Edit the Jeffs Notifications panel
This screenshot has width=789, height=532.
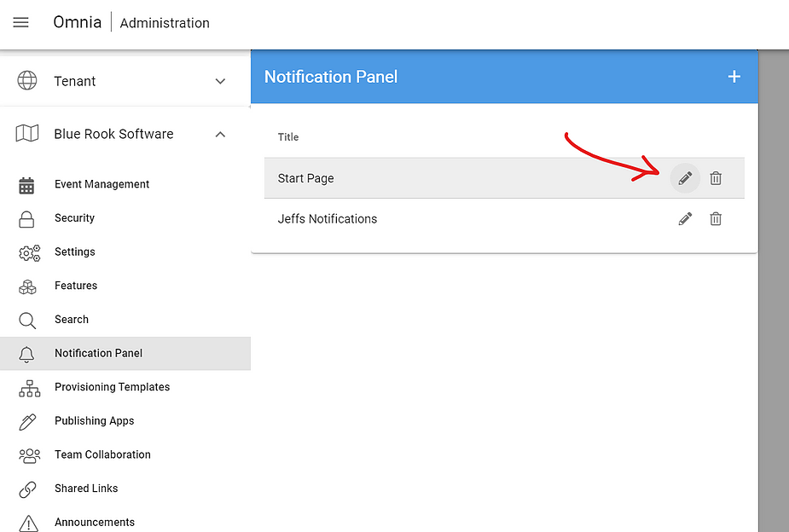pyautogui.click(x=685, y=219)
